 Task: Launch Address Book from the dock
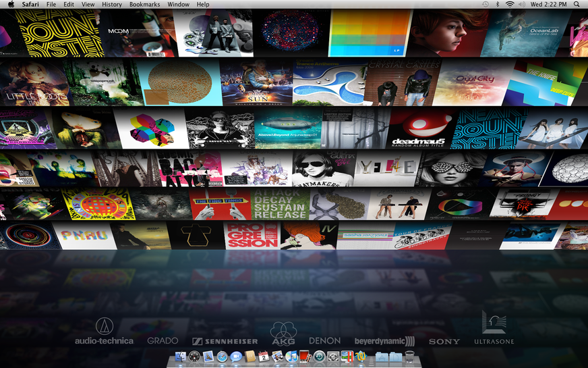pyautogui.click(x=249, y=357)
